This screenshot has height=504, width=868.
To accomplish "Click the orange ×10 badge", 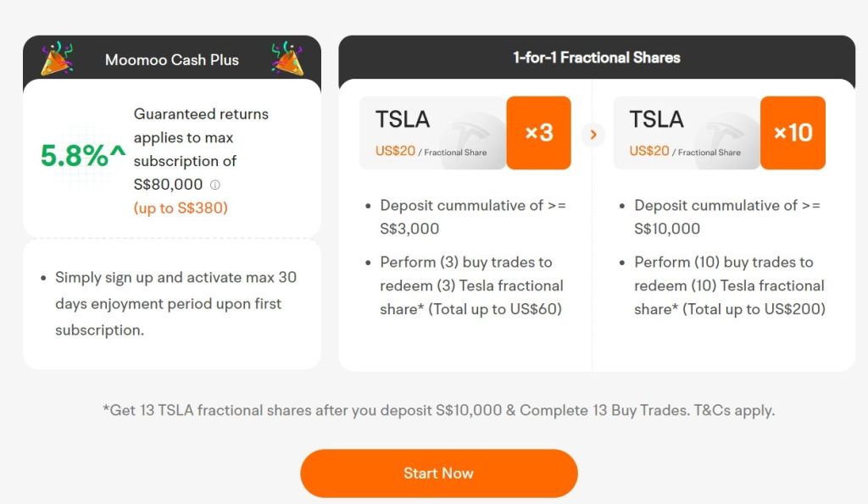I will (793, 133).
